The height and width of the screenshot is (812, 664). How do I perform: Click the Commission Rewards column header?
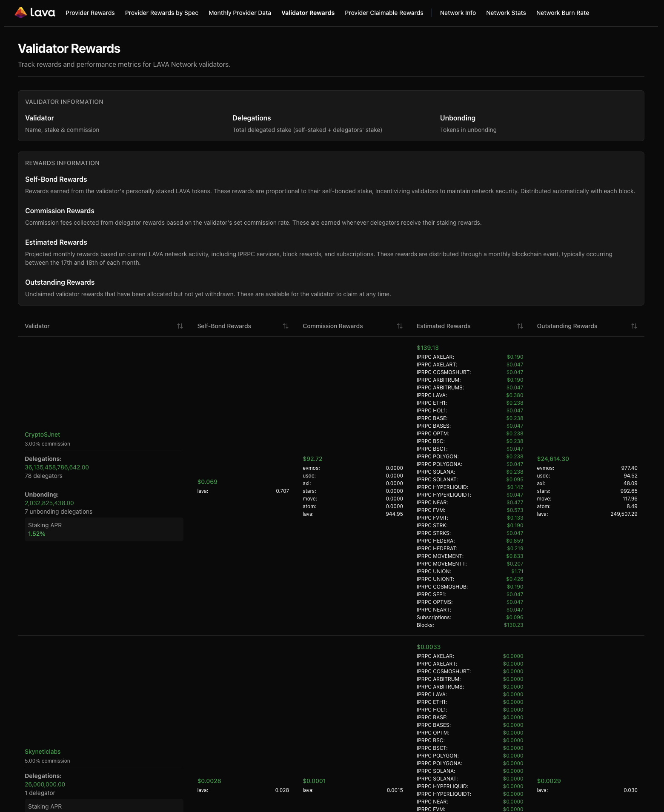(x=333, y=326)
